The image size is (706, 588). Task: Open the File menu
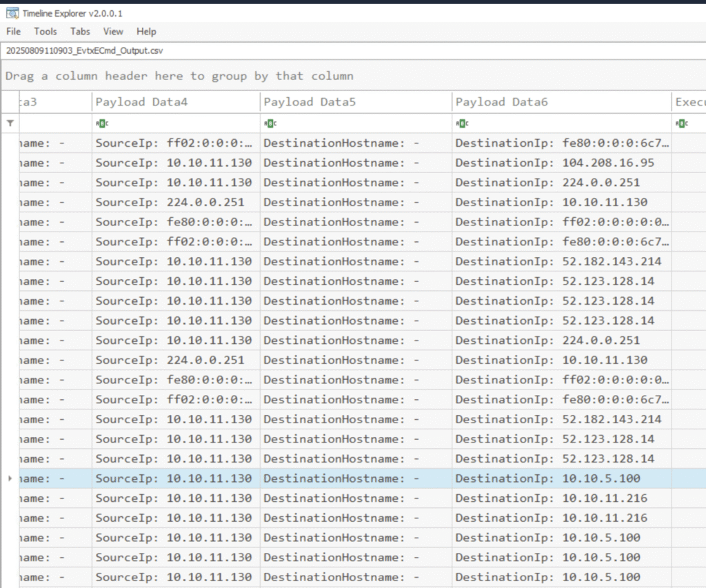pos(13,32)
